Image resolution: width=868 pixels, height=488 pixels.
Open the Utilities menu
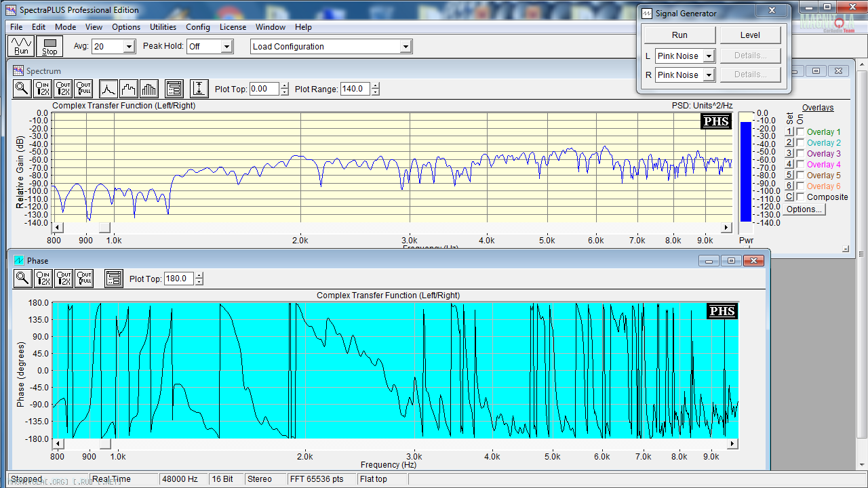pyautogui.click(x=163, y=27)
